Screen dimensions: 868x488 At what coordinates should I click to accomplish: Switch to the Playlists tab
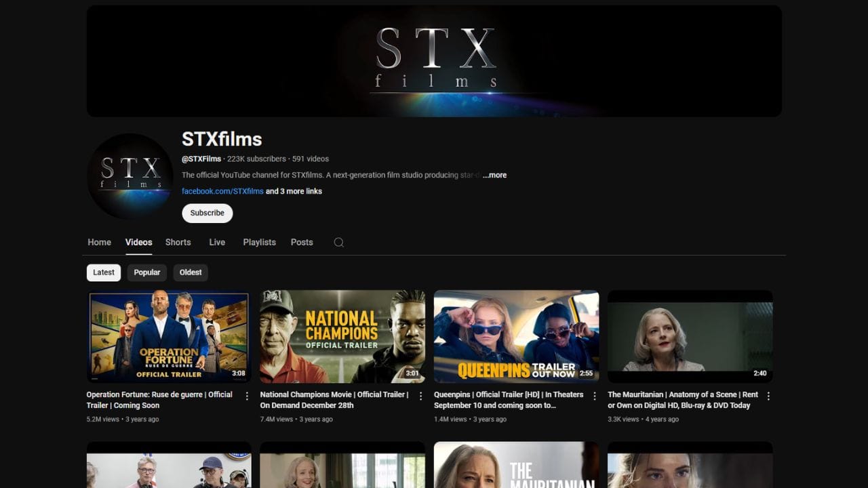click(260, 242)
